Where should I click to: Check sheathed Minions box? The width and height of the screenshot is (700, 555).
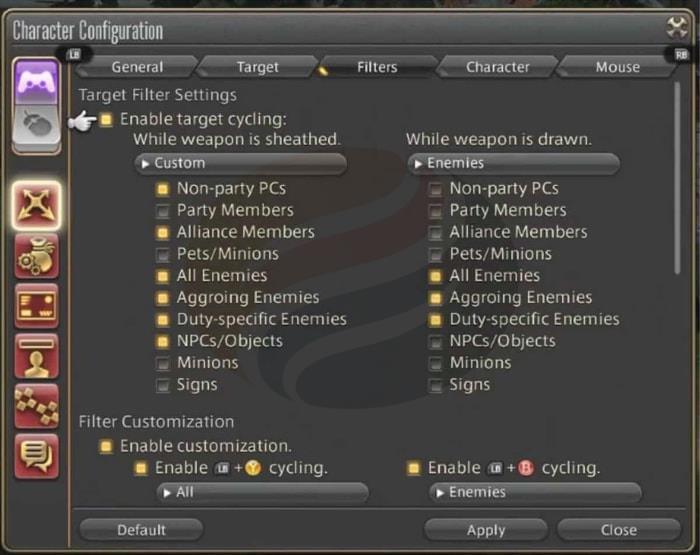[162, 363]
